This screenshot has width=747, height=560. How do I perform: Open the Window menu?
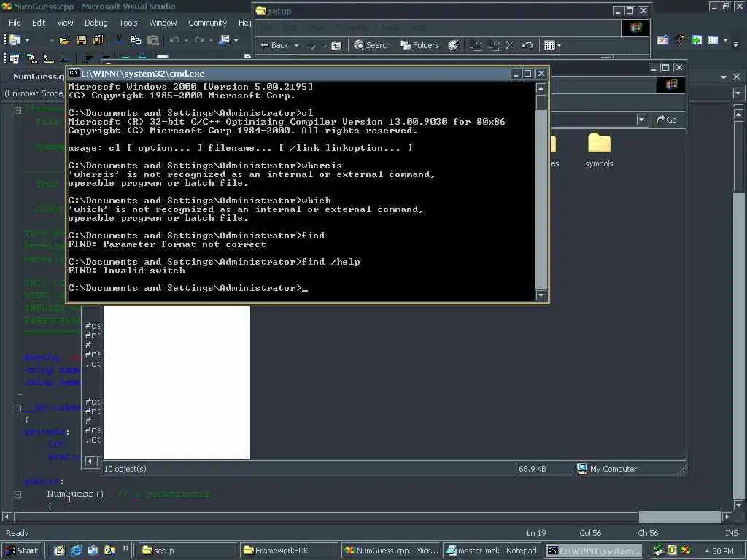tap(163, 23)
